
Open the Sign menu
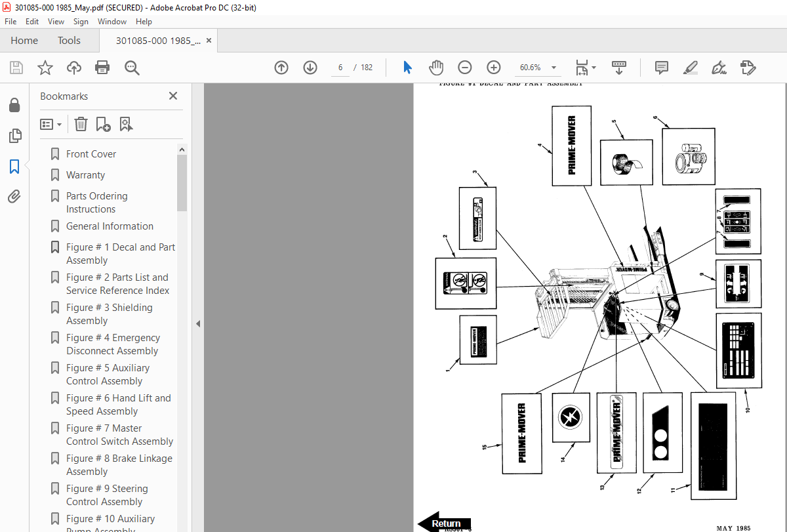[81, 22]
